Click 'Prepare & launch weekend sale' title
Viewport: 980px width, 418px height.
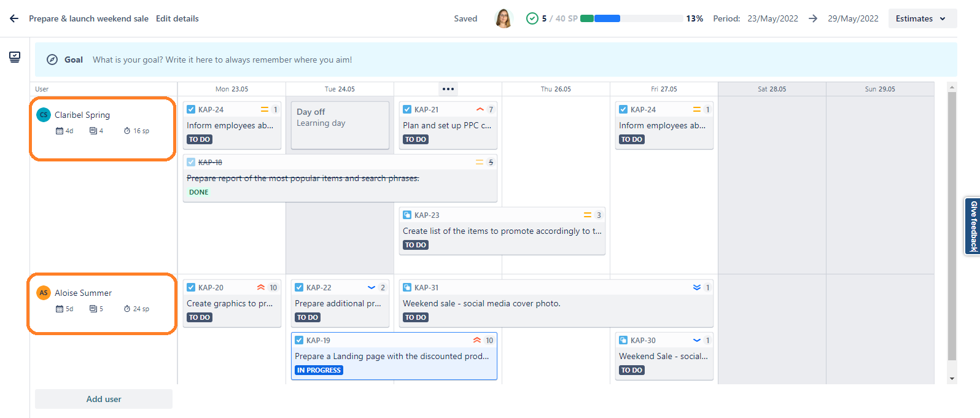click(88, 18)
